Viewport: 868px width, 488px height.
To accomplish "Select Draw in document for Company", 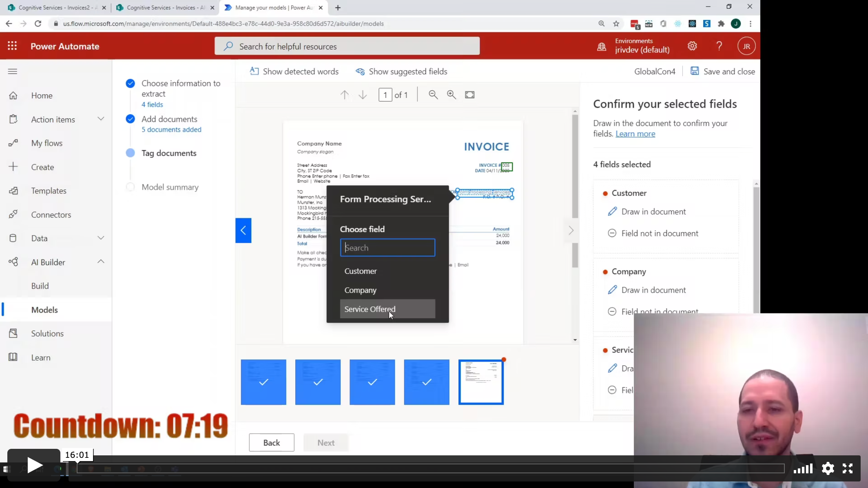I will 647,290.
